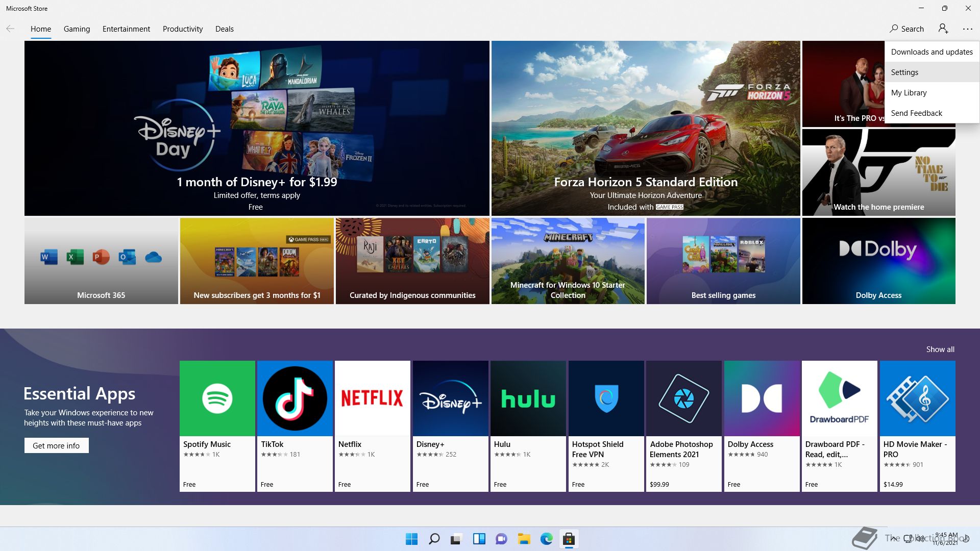Launch Microsoft Edge from the taskbar
Viewport: 980px width, 551px height.
pos(546,539)
